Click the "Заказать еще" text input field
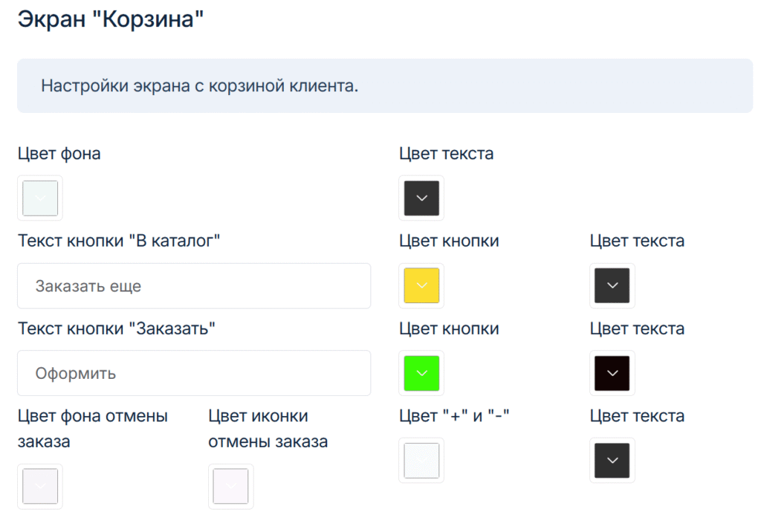Viewport: 761px width, 532px height. tap(194, 286)
